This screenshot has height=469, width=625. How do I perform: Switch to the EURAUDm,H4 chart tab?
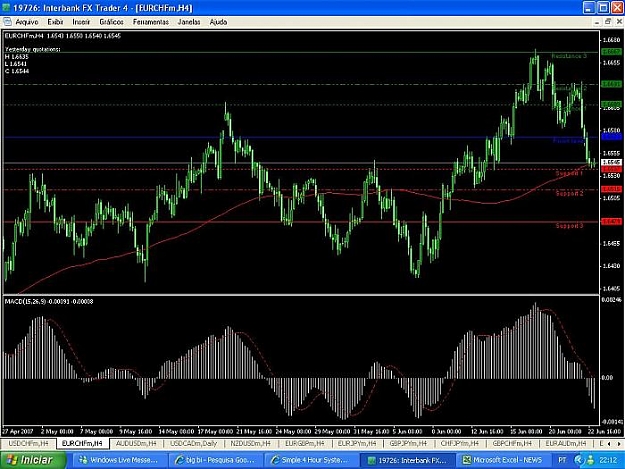565,443
